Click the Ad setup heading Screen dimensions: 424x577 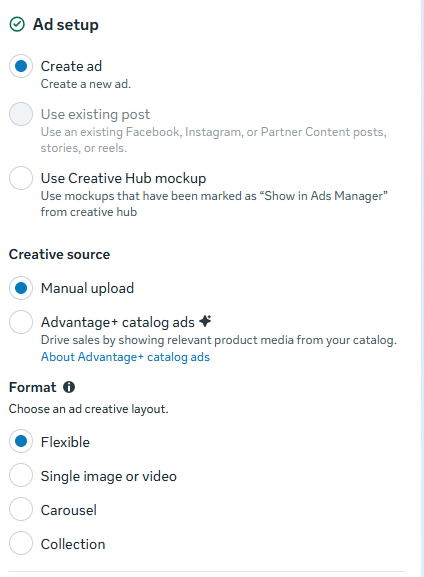point(66,25)
